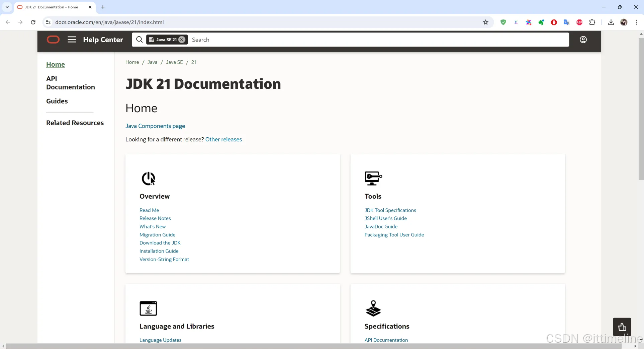Reload the page
Viewport: 644px width, 349px height.
click(33, 22)
